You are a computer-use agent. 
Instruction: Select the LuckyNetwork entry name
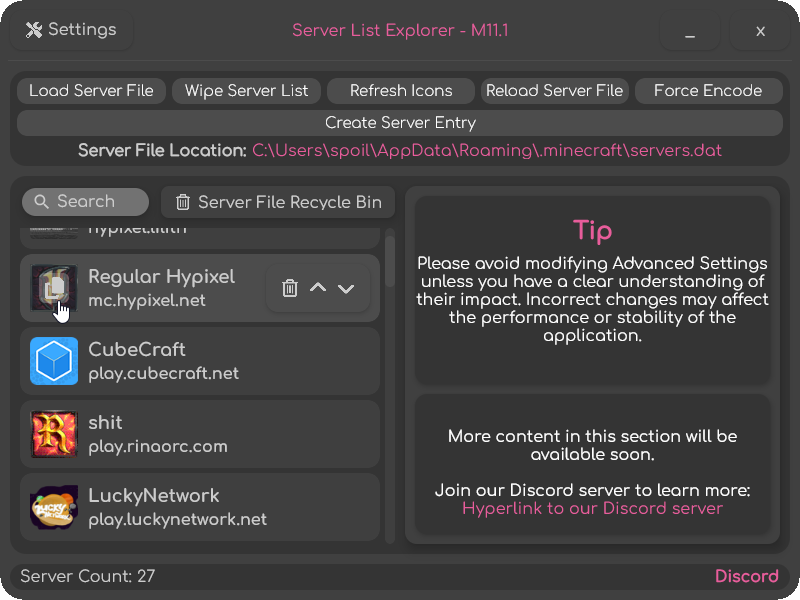[154, 495]
